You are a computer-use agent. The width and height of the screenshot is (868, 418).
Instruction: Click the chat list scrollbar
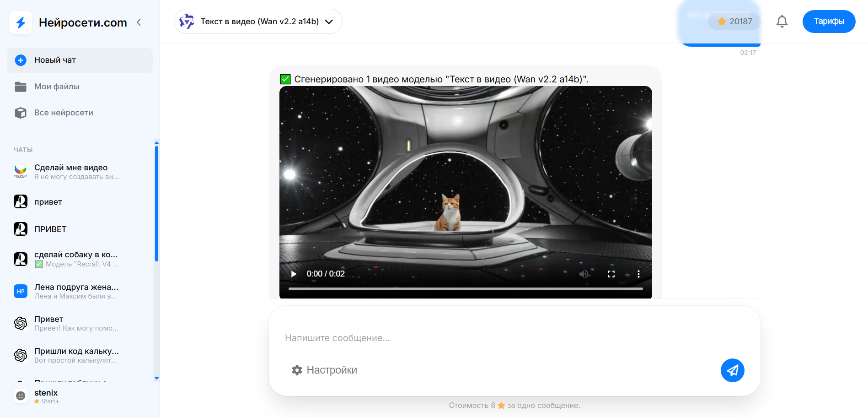point(156,204)
